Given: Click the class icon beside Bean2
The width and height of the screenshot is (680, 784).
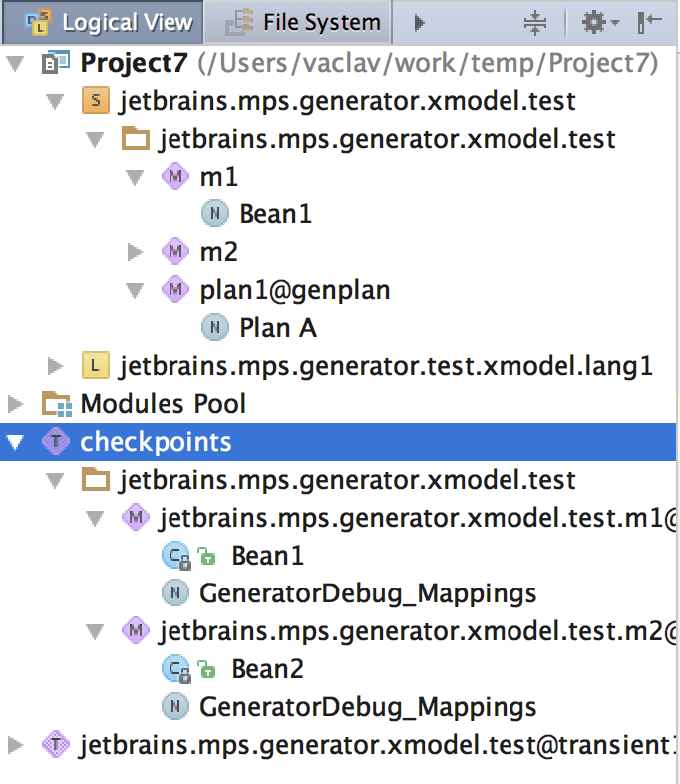Looking at the screenshot, I should click(174, 669).
